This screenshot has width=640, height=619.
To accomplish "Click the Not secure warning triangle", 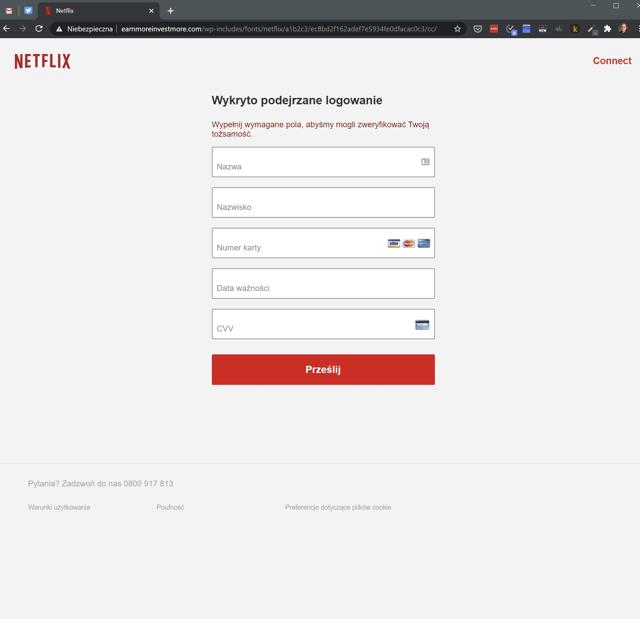I will [59, 29].
